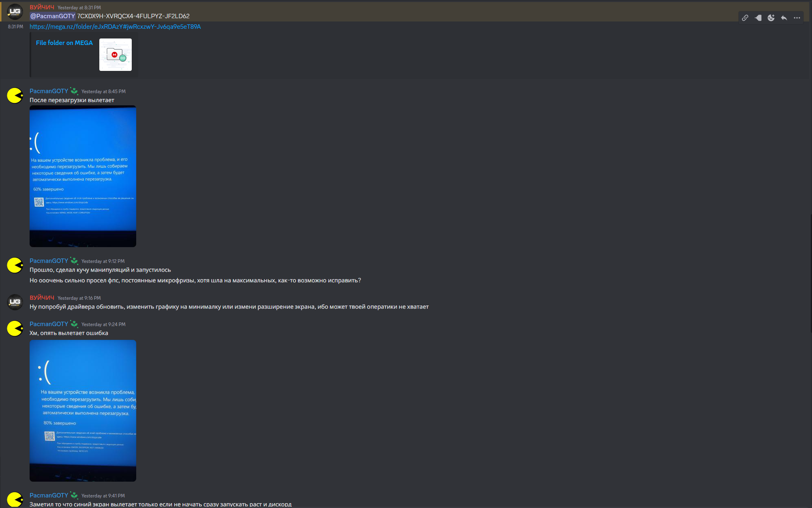812x508 pixels.
Task: Open the first blue screen image (60% завершено)
Action: 83,176
